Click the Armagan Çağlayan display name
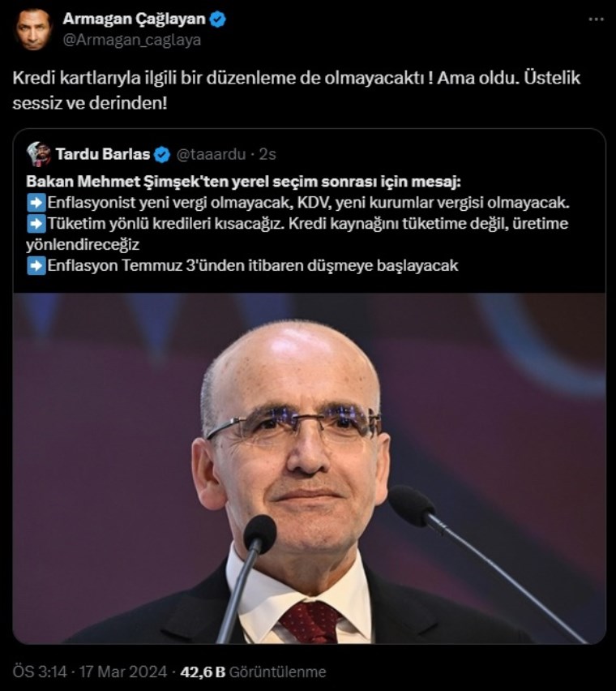The width and height of the screenshot is (616, 691). pos(135,19)
